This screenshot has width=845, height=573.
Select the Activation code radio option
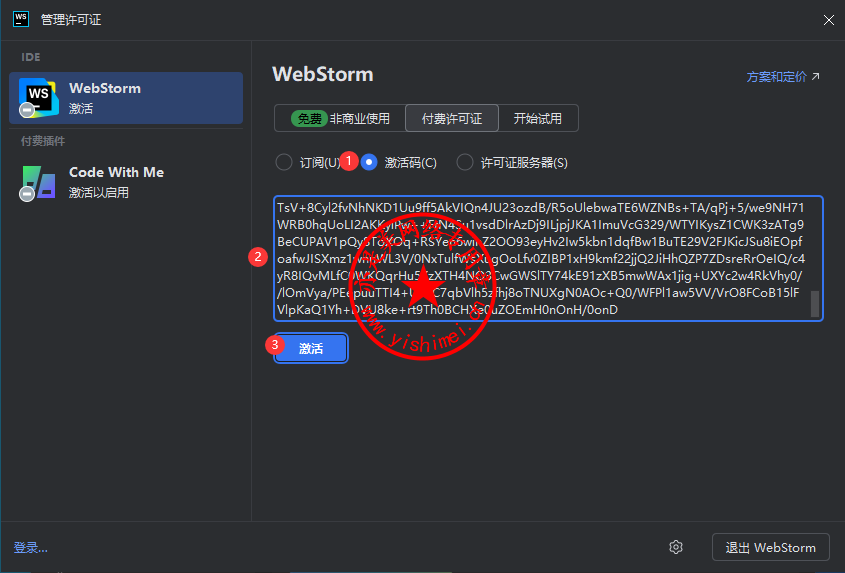pos(369,162)
